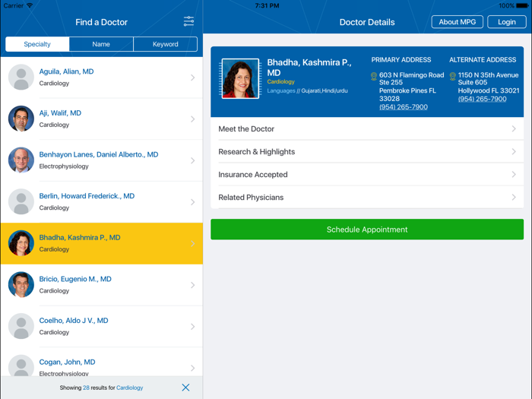Tap Schedule Appointment button

pyautogui.click(x=367, y=230)
